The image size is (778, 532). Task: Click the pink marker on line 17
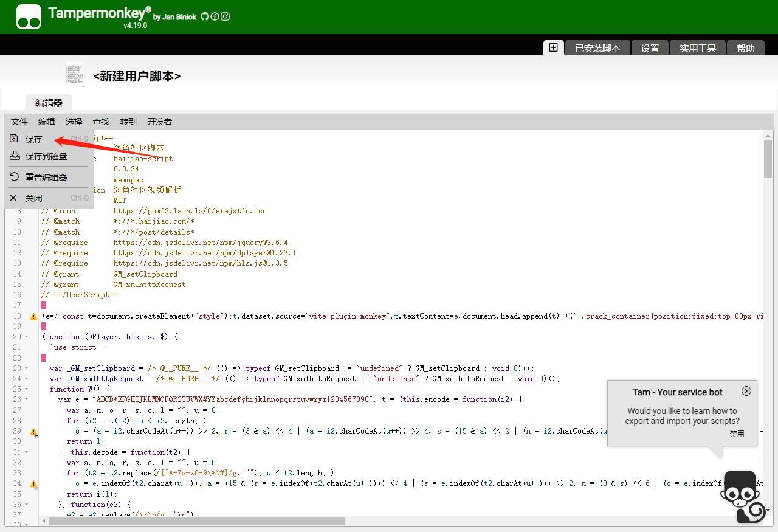pos(44,305)
